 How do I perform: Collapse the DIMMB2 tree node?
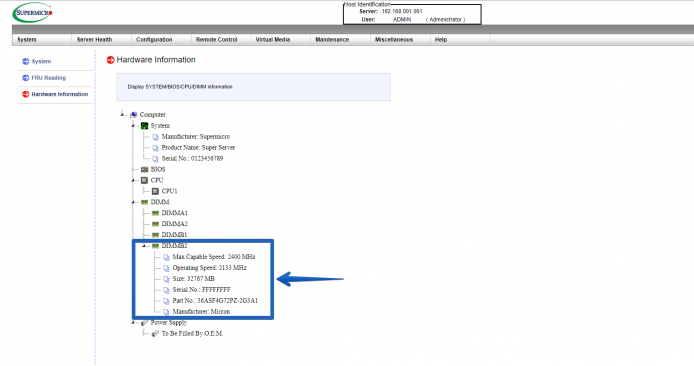pos(144,246)
